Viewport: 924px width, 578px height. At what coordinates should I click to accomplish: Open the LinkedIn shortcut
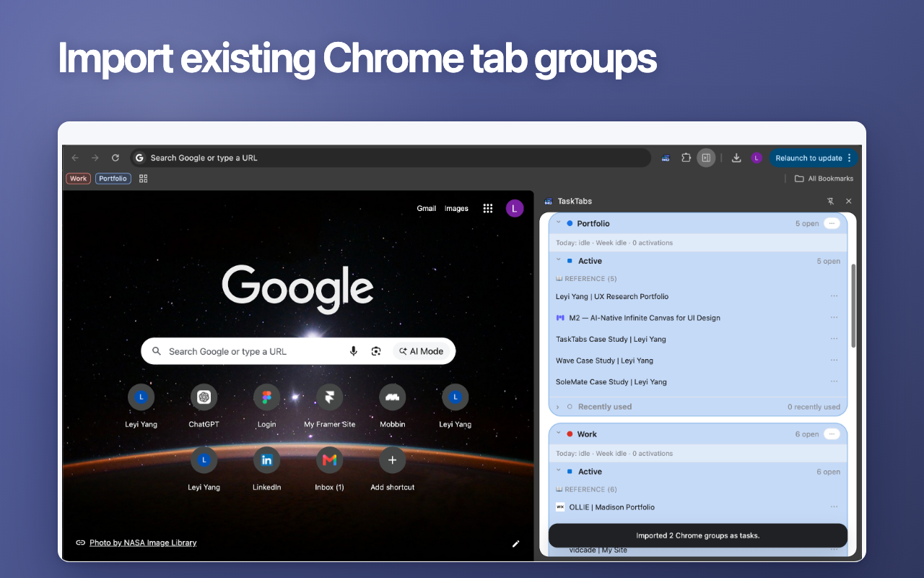(x=266, y=468)
